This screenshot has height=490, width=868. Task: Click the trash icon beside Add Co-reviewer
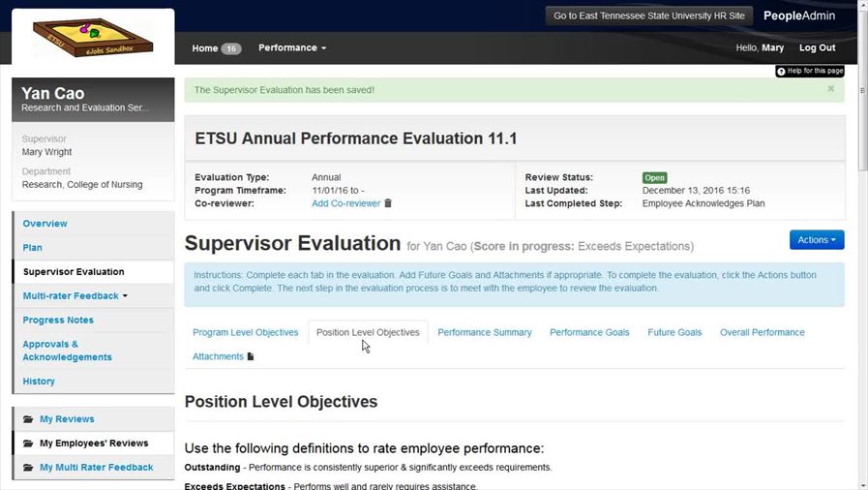pyautogui.click(x=389, y=203)
